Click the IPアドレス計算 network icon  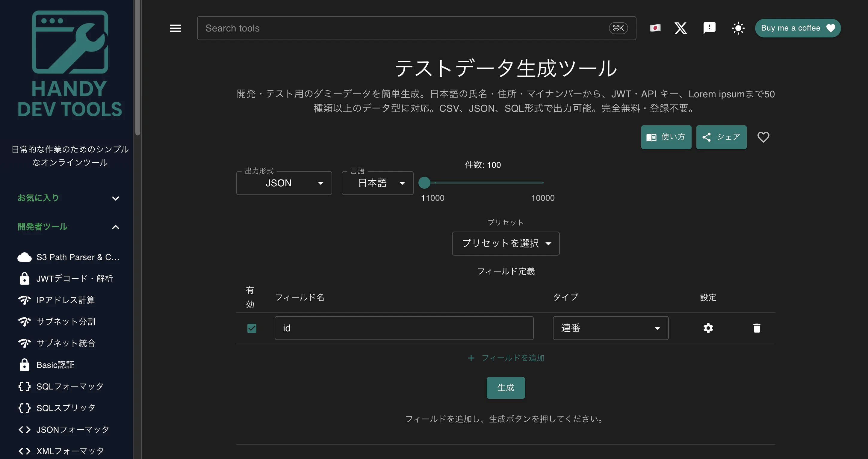click(24, 300)
